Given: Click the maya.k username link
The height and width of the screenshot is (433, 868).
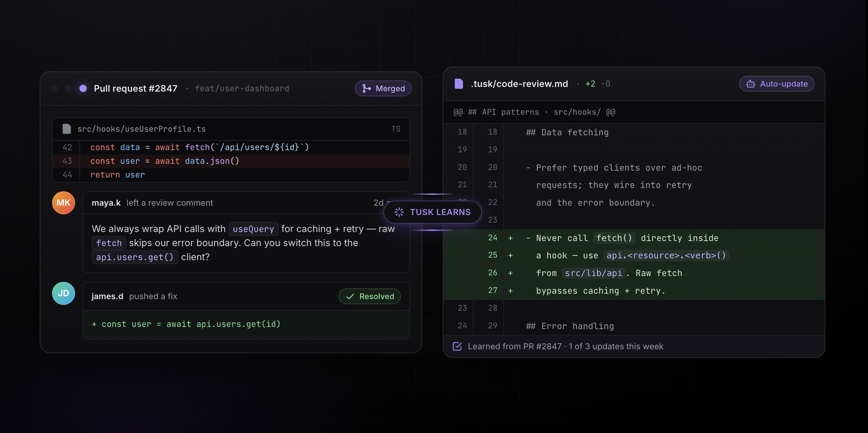Looking at the screenshot, I should 106,203.
